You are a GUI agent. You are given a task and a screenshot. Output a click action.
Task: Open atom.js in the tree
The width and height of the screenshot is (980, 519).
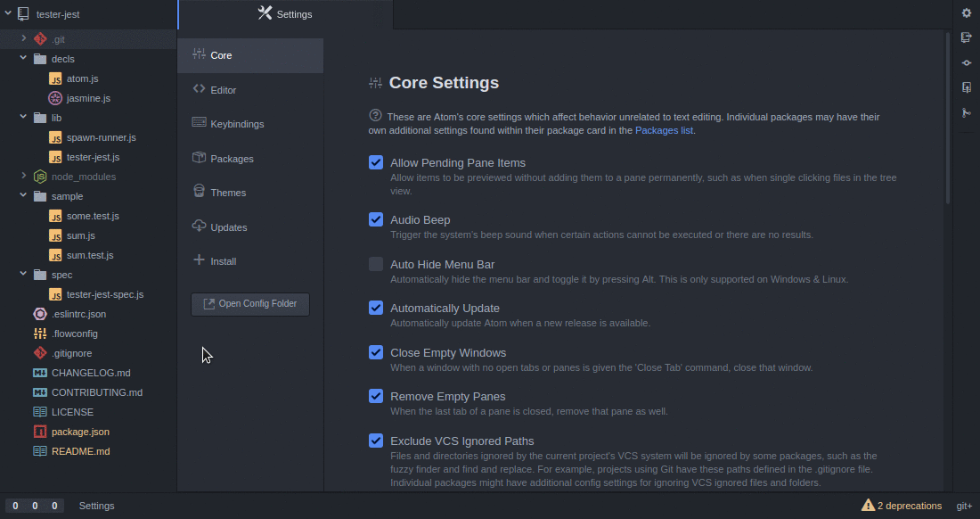click(x=83, y=78)
